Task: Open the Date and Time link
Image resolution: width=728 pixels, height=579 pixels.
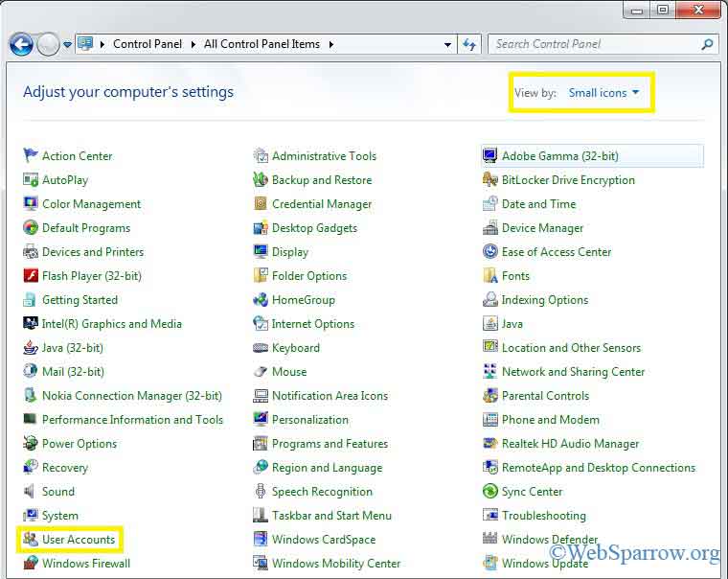Action: point(538,204)
